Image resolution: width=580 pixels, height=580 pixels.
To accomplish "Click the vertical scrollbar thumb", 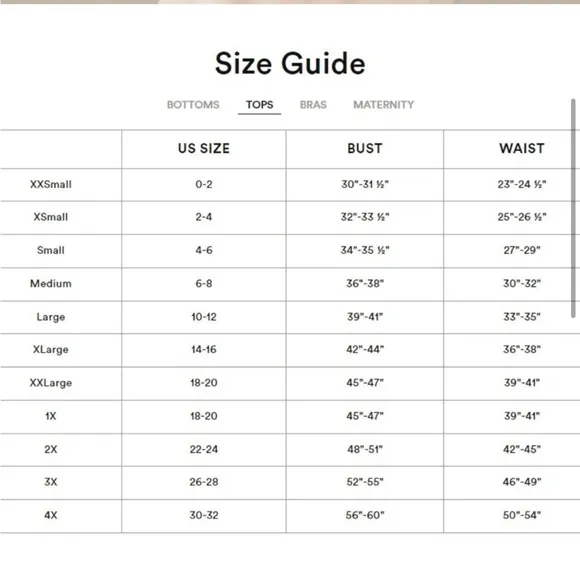I will coord(573,208).
